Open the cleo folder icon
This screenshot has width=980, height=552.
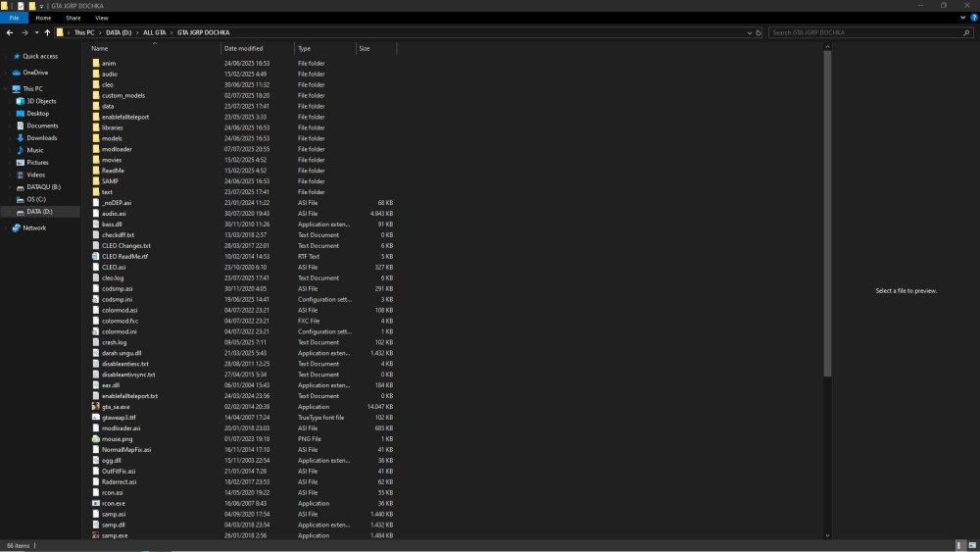96,84
